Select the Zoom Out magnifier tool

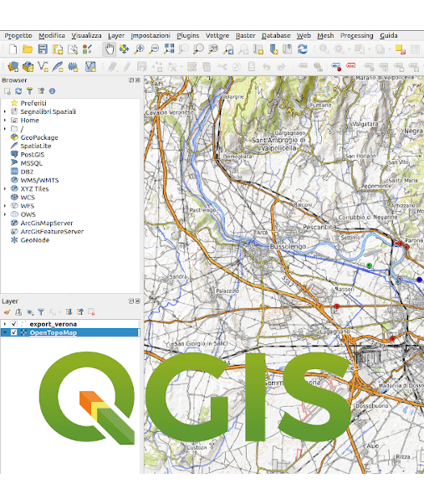tap(154, 49)
